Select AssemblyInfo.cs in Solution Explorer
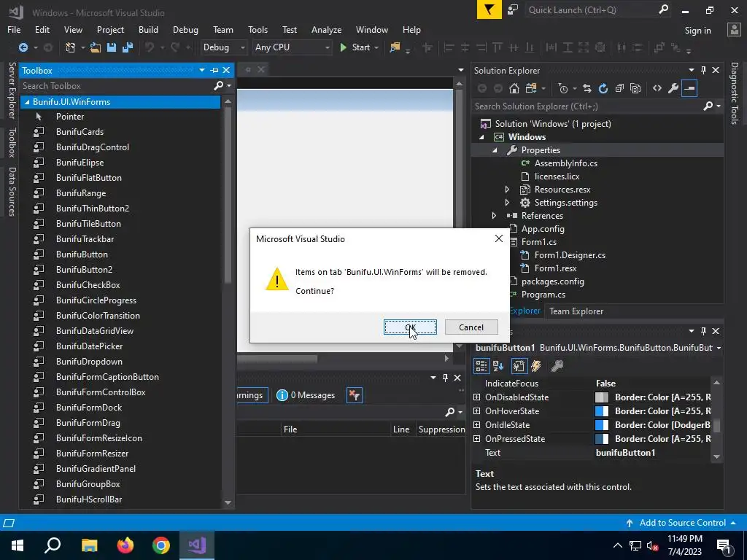Viewport: 747px width, 560px height. click(565, 163)
